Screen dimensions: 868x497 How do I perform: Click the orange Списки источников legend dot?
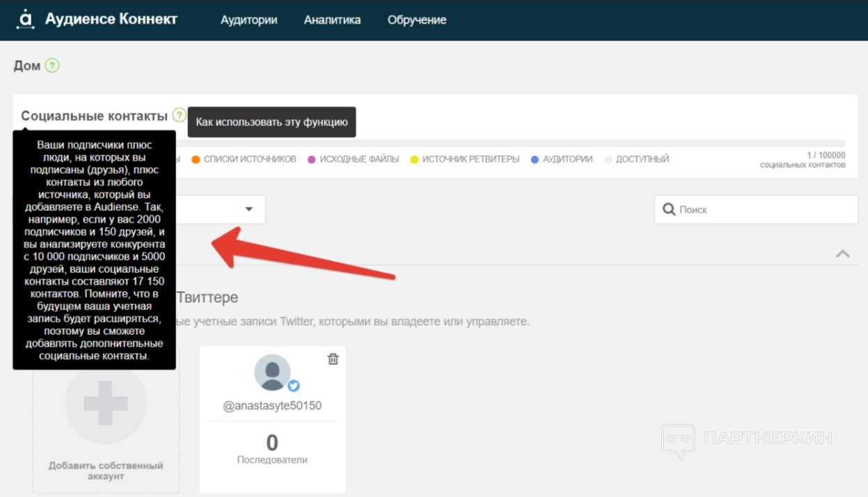(196, 159)
